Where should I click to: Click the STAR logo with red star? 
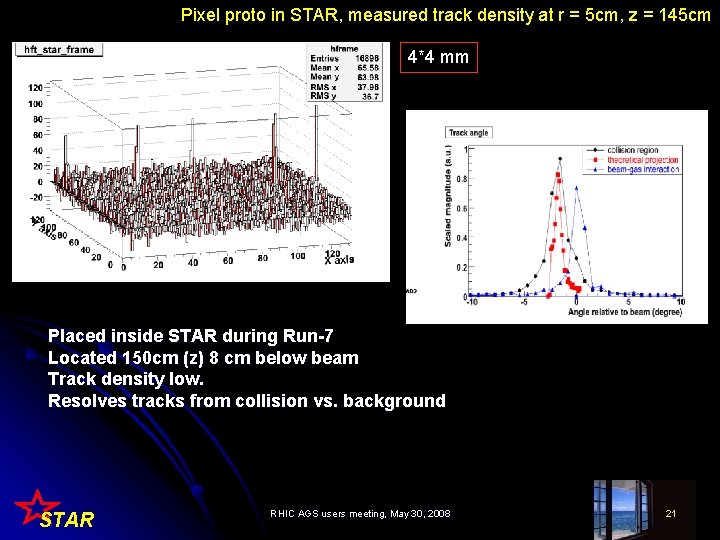(x=54, y=510)
